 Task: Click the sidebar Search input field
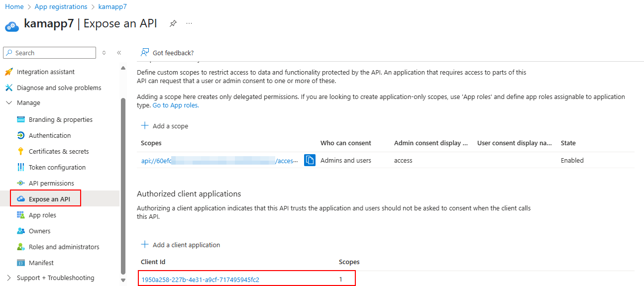[x=49, y=53]
